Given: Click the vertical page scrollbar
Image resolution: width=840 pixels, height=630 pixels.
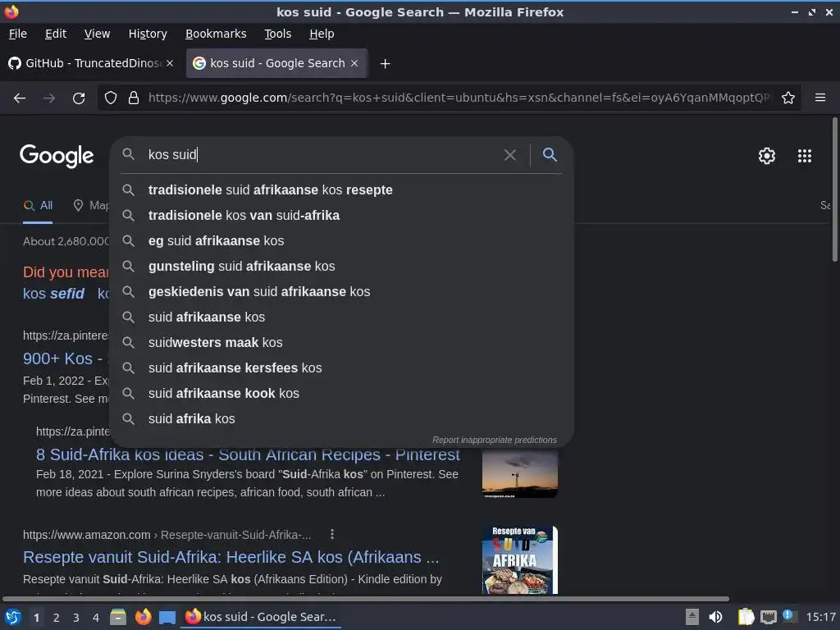Looking at the screenshot, I should [834, 190].
